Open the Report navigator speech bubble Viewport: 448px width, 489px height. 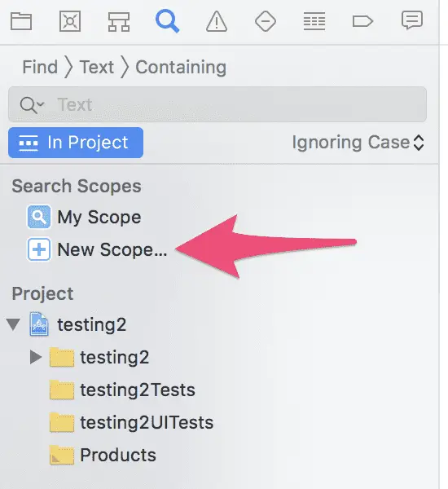pos(412,20)
